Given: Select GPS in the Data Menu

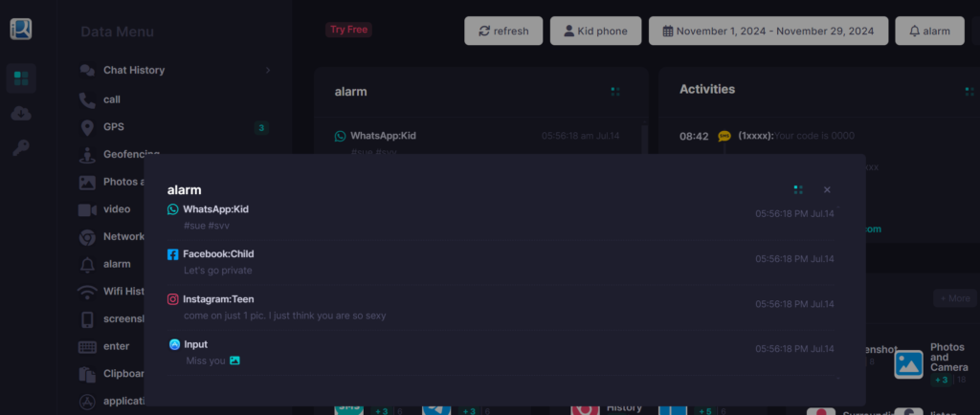Looking at the screenshot, I should click(x=114, y=126).
